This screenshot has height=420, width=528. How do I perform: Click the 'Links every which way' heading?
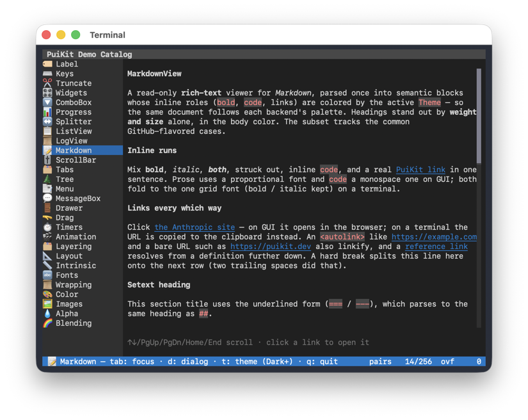click(x=175, y=208)
